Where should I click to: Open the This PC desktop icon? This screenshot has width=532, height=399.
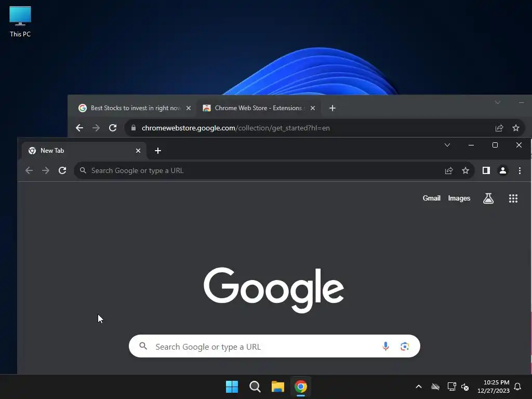point(20,22)
